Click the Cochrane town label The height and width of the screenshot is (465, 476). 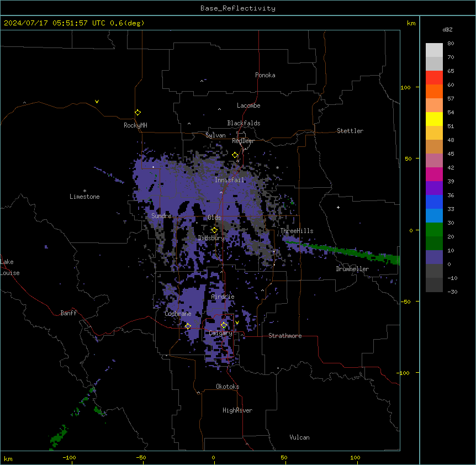click(178, 314)
